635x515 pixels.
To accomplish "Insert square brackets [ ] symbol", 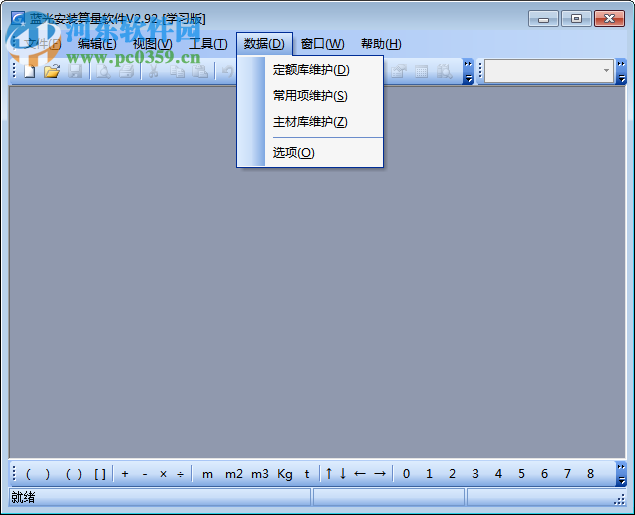I will 100,474.
